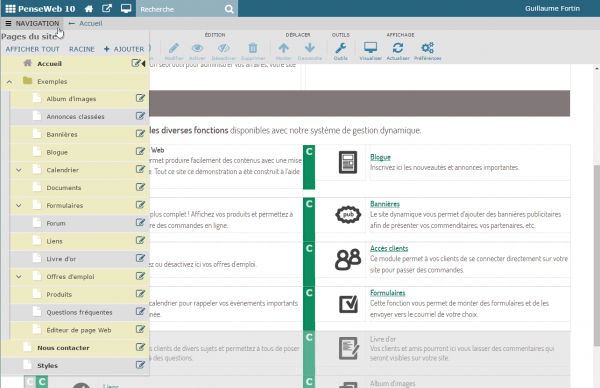The height and width of the screenshot is (388, 600).
Task: Open the Accès clients link
Action: pos(389,248)
